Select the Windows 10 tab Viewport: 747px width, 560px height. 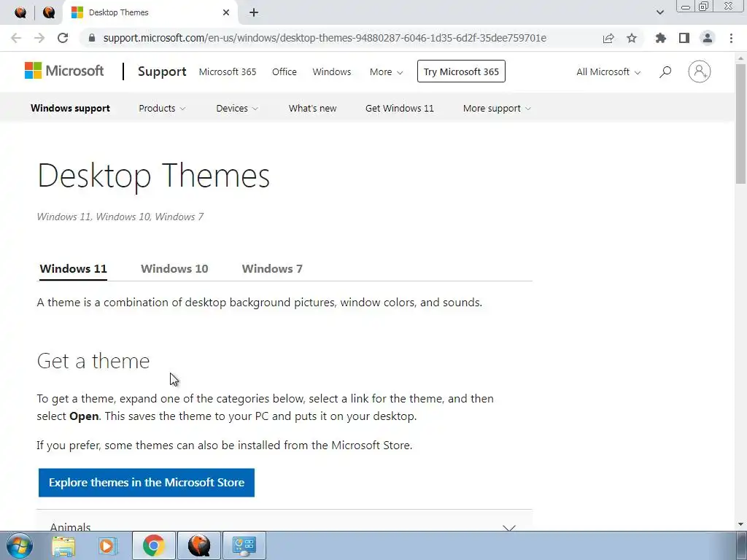tap(174, 269)
